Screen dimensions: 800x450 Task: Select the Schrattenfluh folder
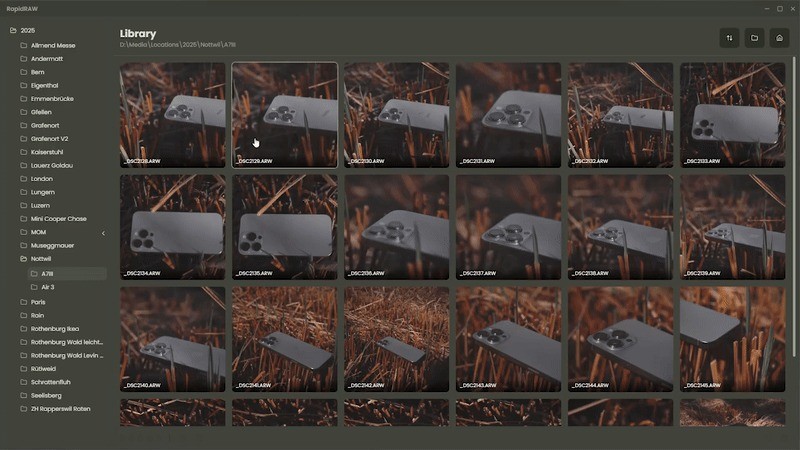click(54, 382)
